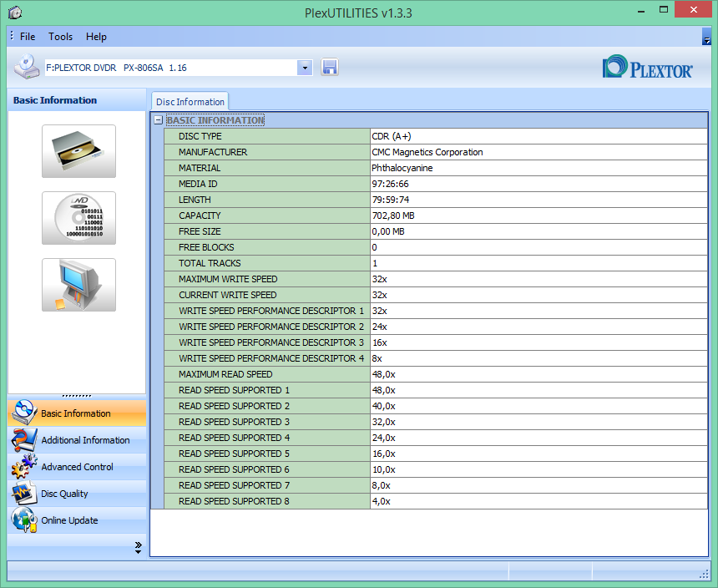Click the Basic Information panel header
The width and height of the screenshot is (718, 588).
point(77,100)
